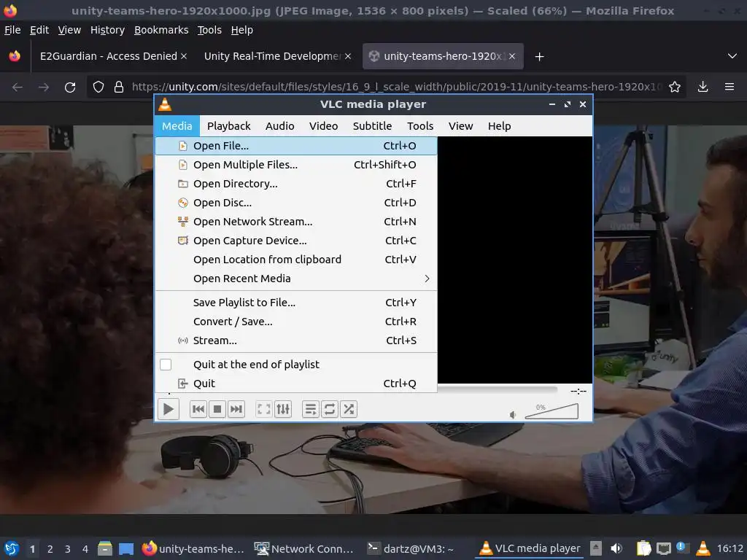This screenshot has width=747, height=560.
Task: View site security padlock info
Action: (119, 87)
